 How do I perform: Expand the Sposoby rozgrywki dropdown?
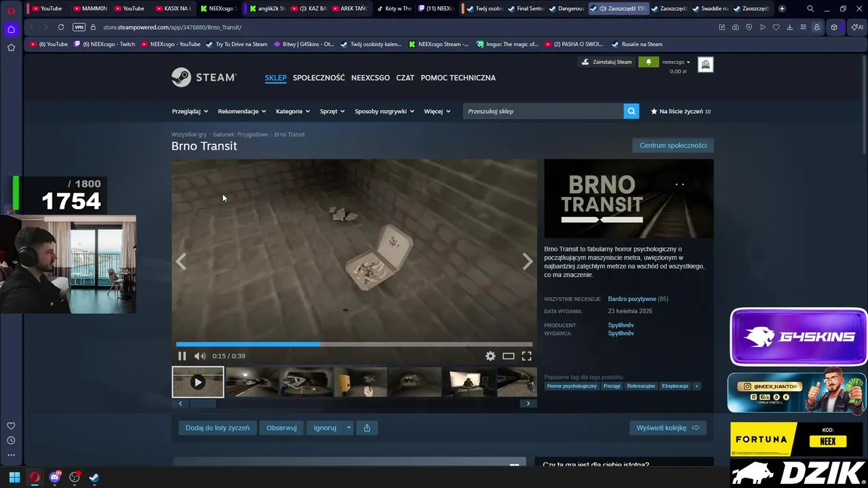[x=384, y=111]
